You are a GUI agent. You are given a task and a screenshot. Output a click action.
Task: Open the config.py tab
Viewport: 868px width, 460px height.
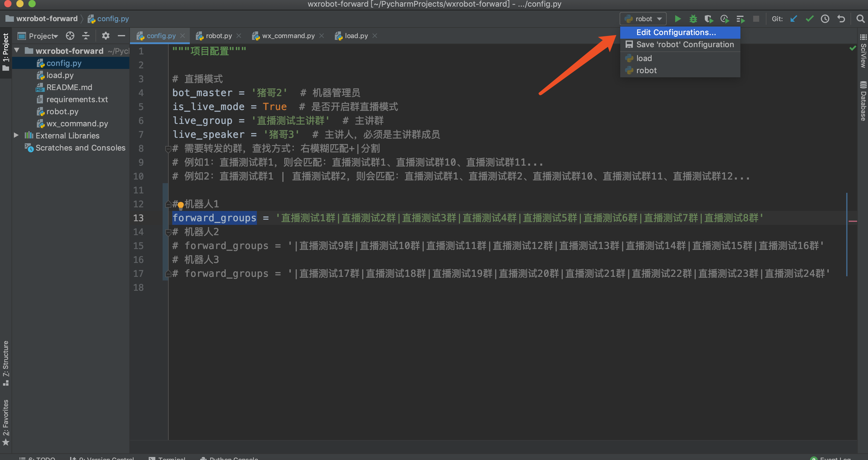(x=160, y=36)
